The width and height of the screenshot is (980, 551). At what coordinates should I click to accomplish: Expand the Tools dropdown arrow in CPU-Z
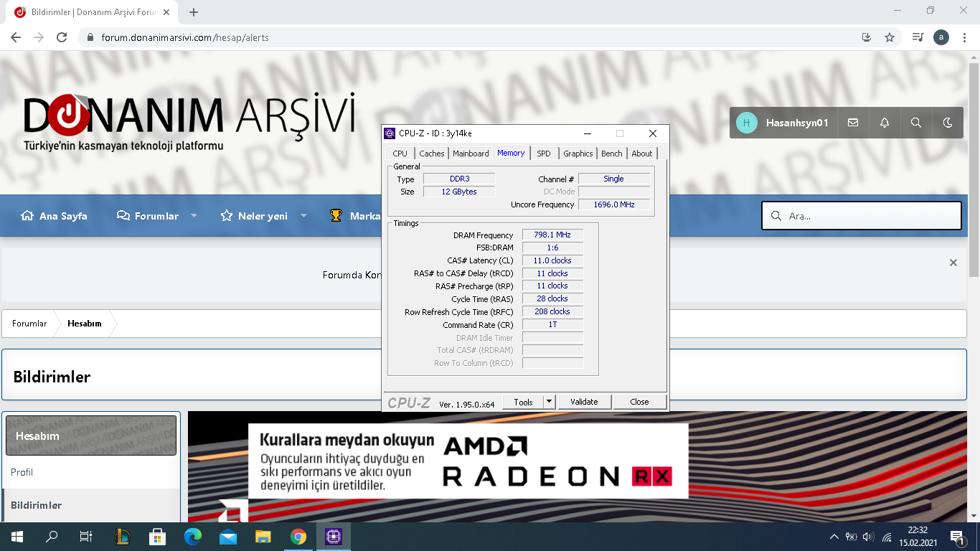pyautogui.click(x=550, y=402)
